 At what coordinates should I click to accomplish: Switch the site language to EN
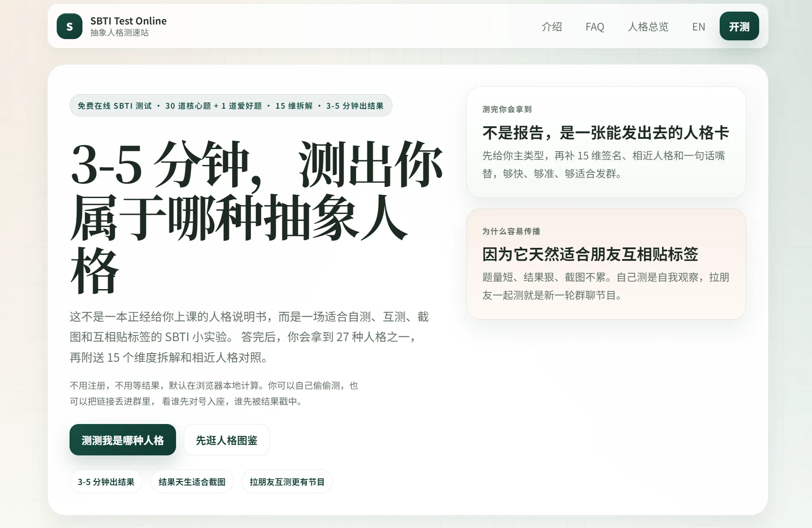[x=699, y=27]
